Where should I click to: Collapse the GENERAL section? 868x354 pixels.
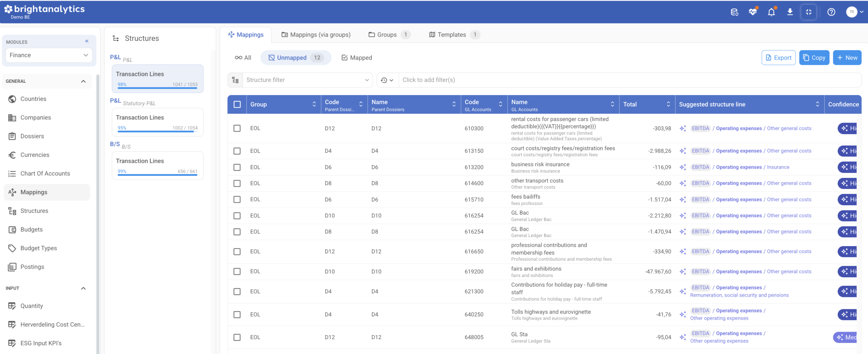click(x=83, y=81)
